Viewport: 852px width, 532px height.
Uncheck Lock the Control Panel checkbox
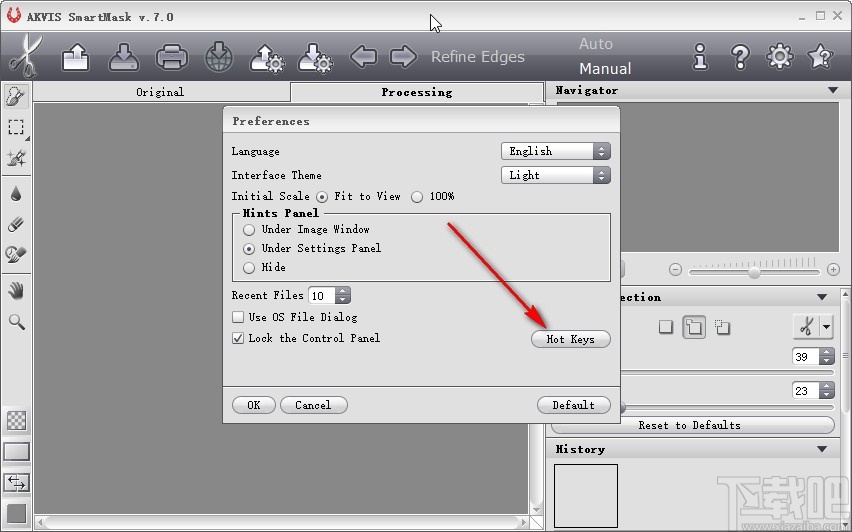(x=237, y=338)
